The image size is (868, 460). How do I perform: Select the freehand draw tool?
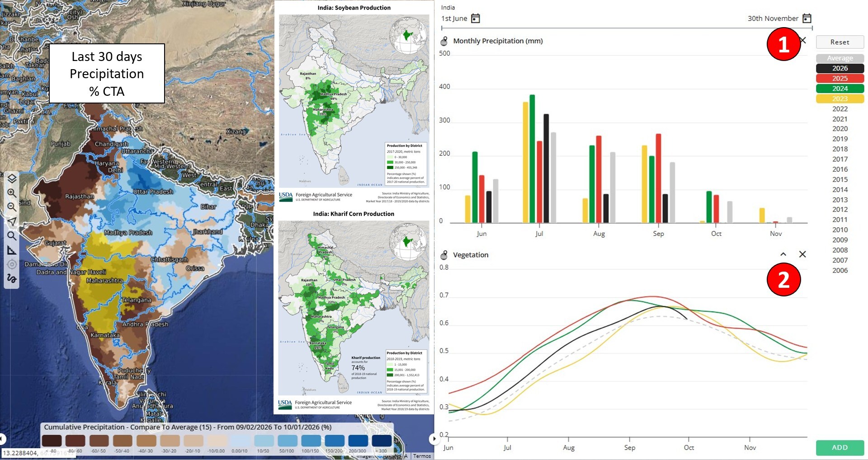coord(12,278)
